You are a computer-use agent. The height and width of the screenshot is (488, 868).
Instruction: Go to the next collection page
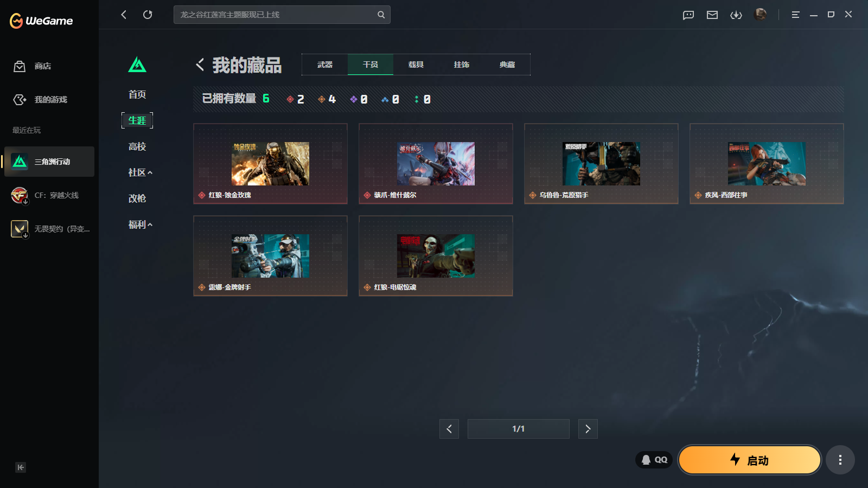click(x=588, y=429)
